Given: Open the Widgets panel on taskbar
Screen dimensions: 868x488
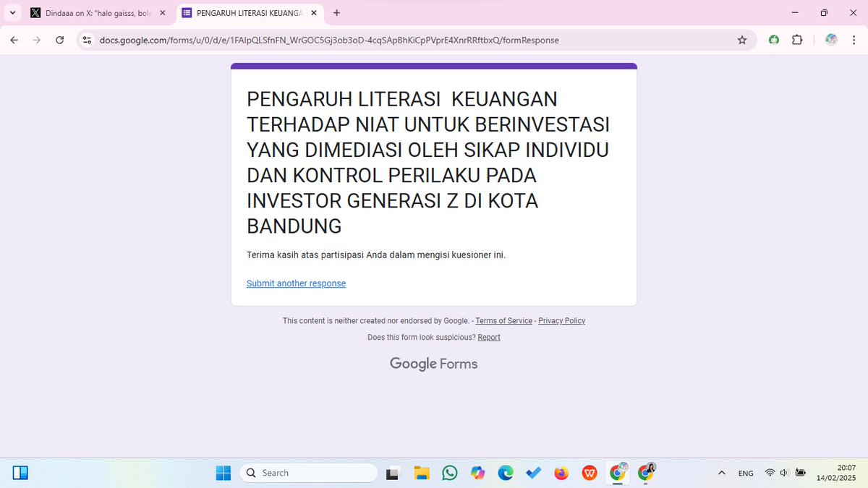Looking at the screenshot, I should click(x=20, y=473).
